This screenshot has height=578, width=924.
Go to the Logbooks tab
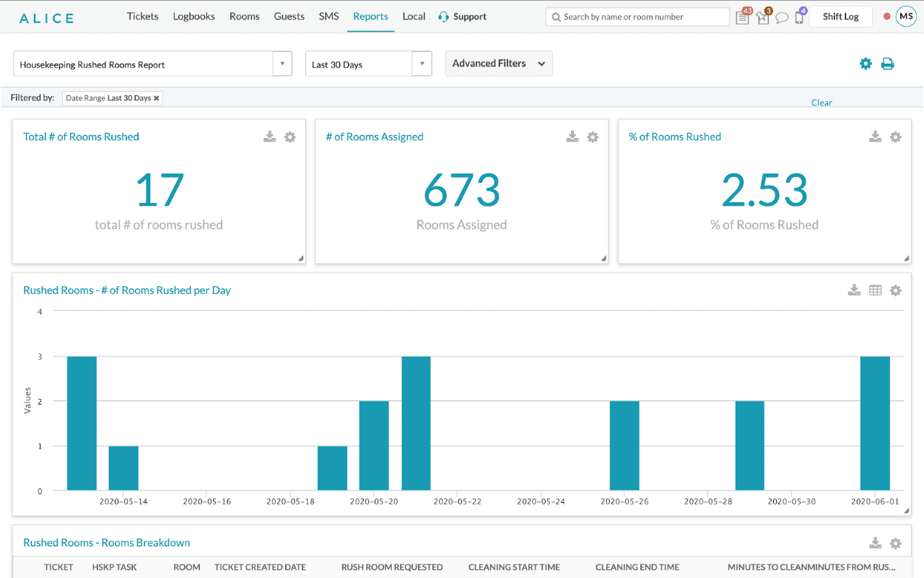pyautogui.click(x=193, y=17)
